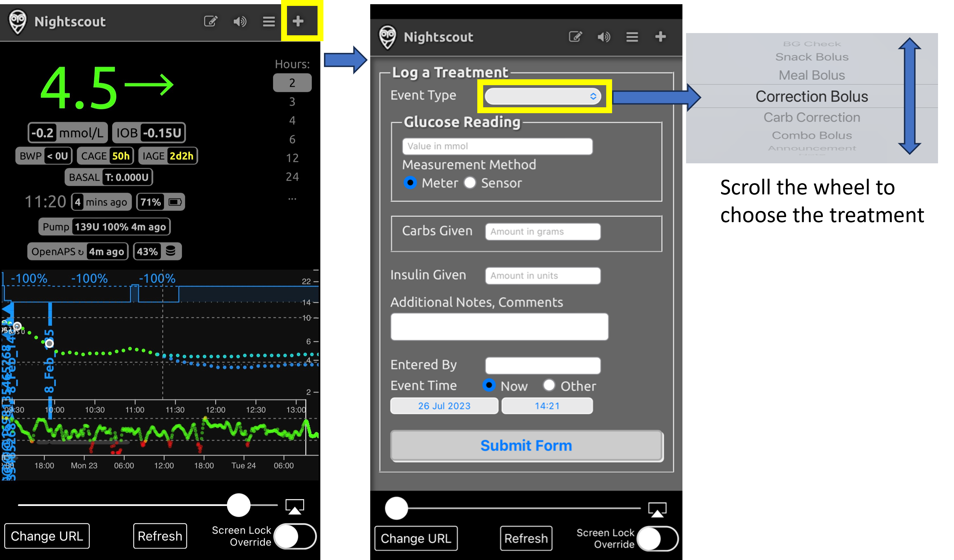Viewport: 954px width, 560px height.
Task: Open the 14:21 time picker
Action: pos(547,406)
